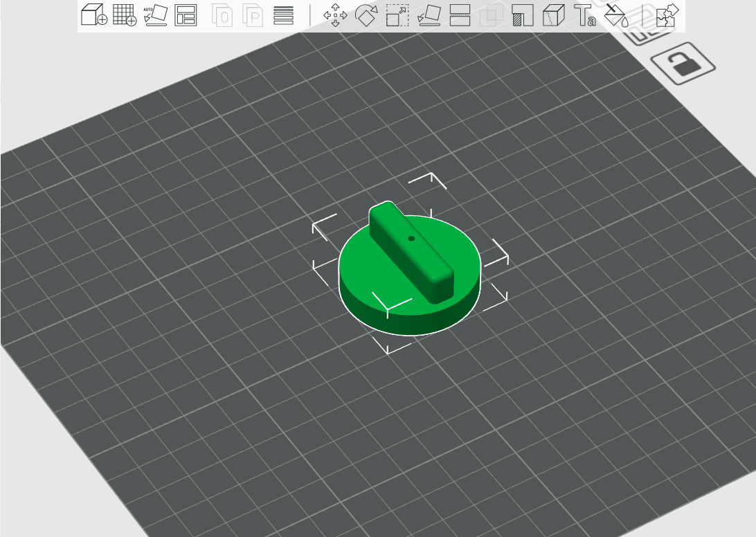Image resolution: width=756 pixels, height=537 pixels.
Task: Switch to Assembly view puzzle icon
Action: 667,15
